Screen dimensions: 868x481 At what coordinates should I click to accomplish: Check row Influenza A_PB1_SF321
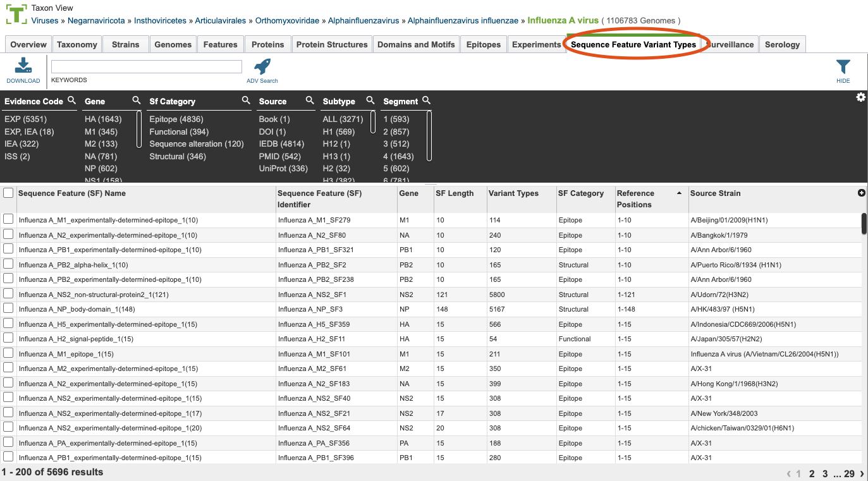click(x=8, y=248)
